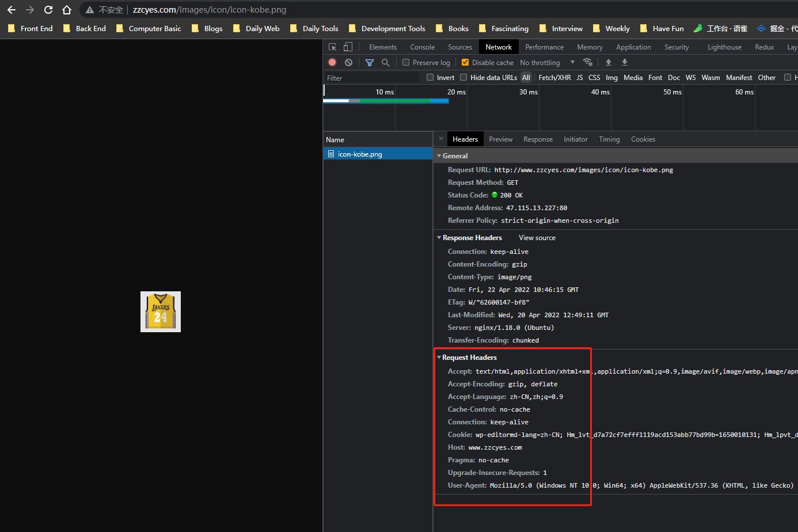Import HAR file upload arrow

tap(609, 62)
